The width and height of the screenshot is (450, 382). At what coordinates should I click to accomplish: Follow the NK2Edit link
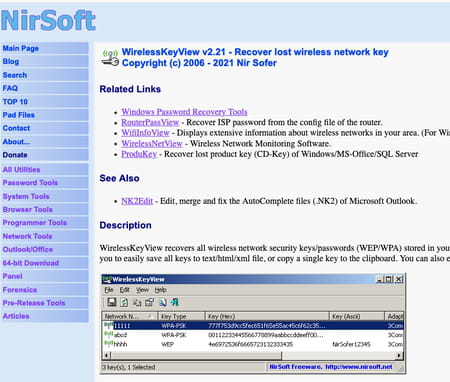pyautogui.click(x=137, y=201)
